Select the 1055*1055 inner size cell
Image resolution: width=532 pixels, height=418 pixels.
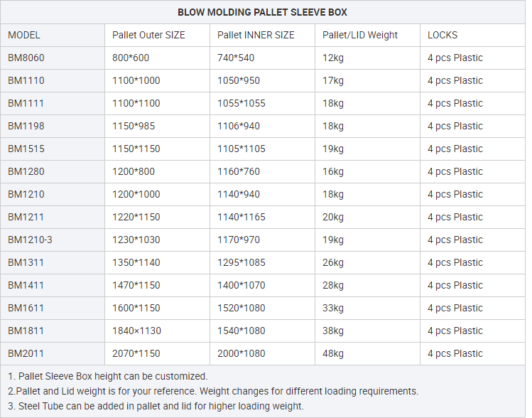(241, 103)
